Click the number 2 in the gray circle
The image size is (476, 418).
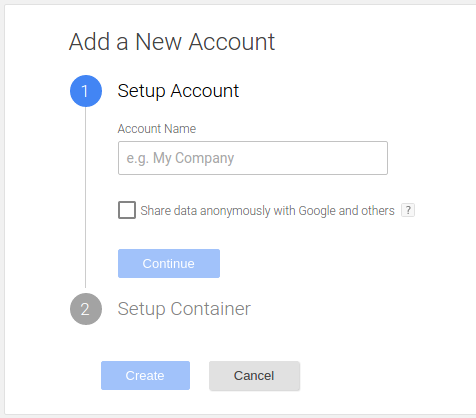point(85,309)
